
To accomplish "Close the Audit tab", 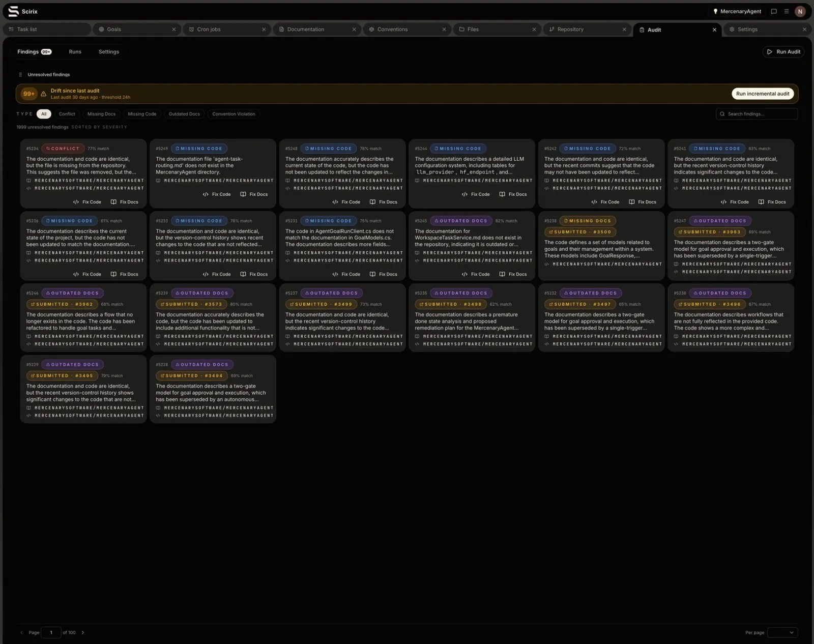I will click(x=714, y=30).
